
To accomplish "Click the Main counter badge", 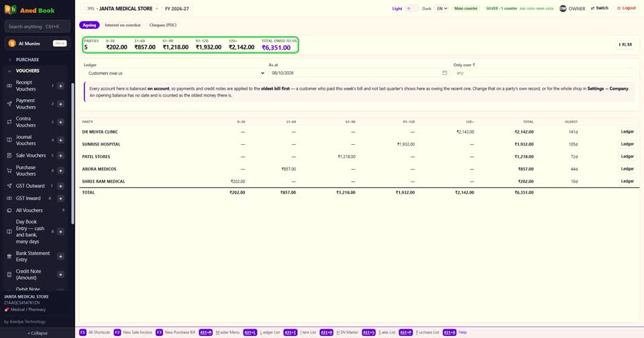I will point(466,8).
